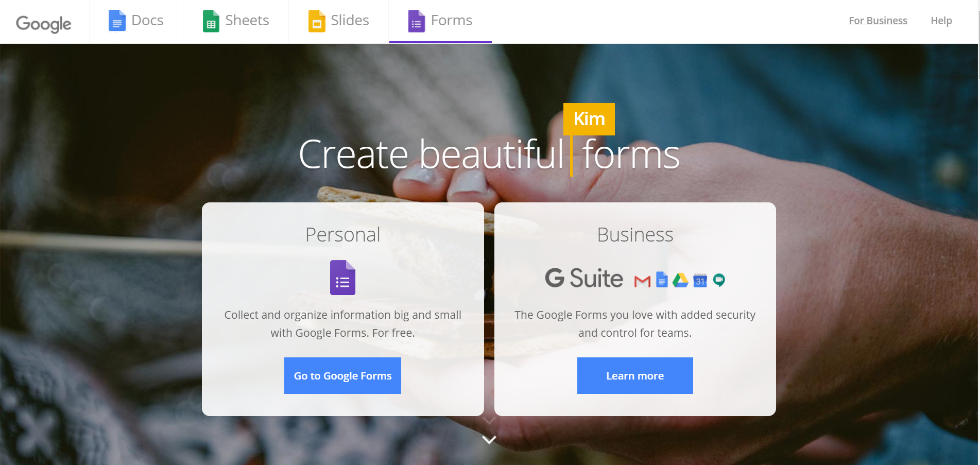980x465 pixels.
Task: Click the purple Forms icon in navigation
Action: coord(417,21)
